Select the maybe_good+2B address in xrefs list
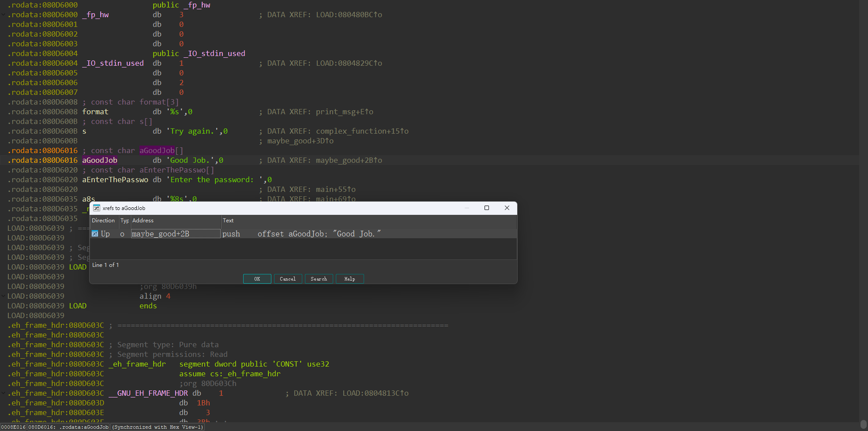Screen dimensions: 868x431 tap(176, 234)
